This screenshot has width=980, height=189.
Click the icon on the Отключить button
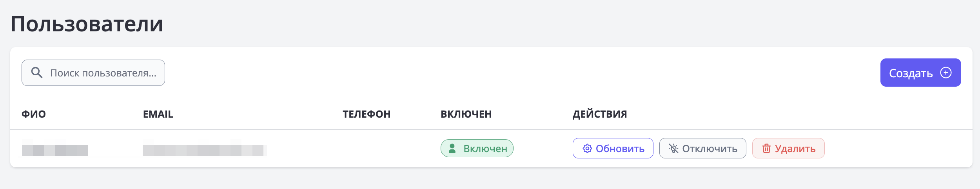coord(673,148)
